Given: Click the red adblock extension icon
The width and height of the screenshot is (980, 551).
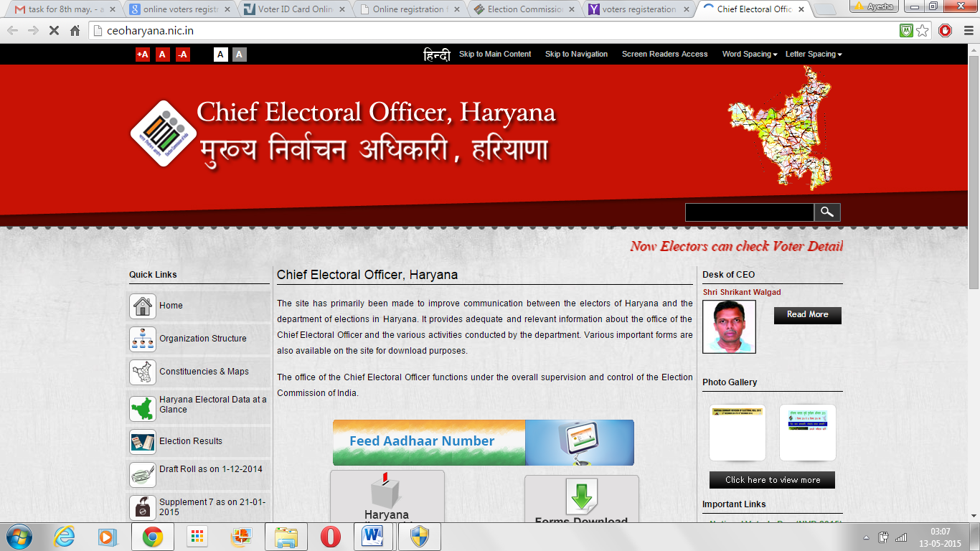Looking at the screenshot, I should (946, 31).
